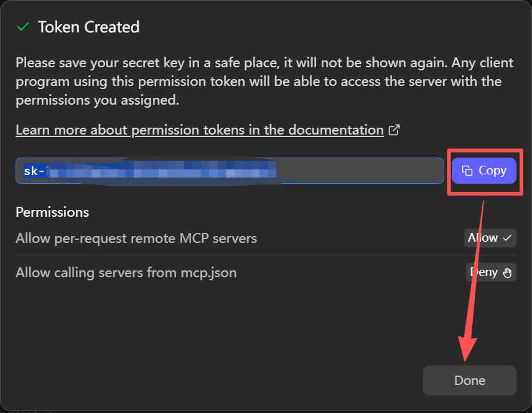
Task: Click the 'Allow calling servers from mcp.json' label
Action: pyautogui.click(x=126, y=273)
